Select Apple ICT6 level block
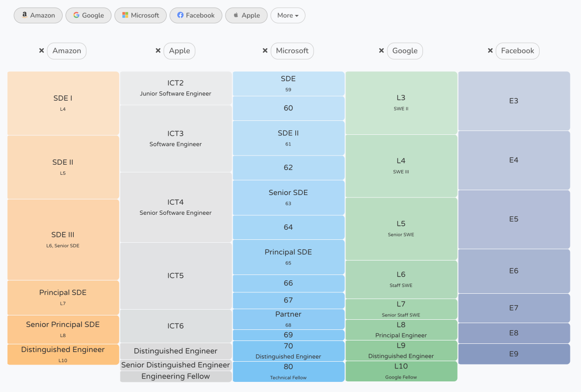Image resolution: width=581 pixels, height=392 pixels. (176, 326)
